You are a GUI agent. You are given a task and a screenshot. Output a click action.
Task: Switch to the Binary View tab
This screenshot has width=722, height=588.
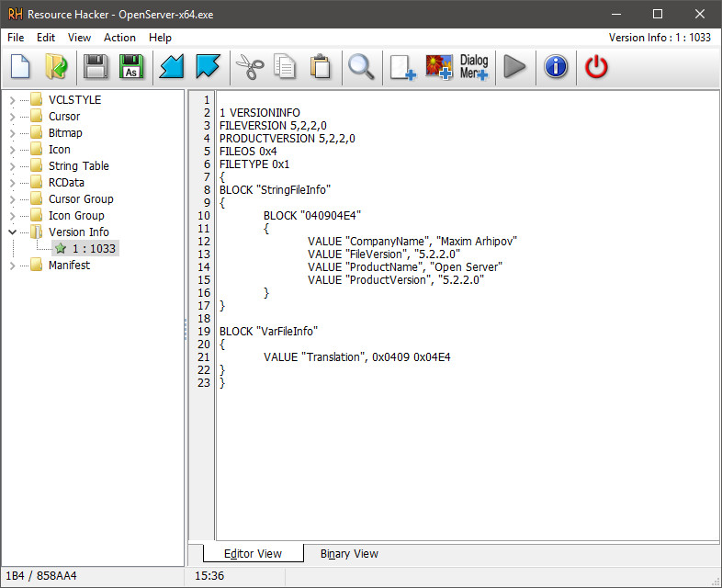point(349,554)
